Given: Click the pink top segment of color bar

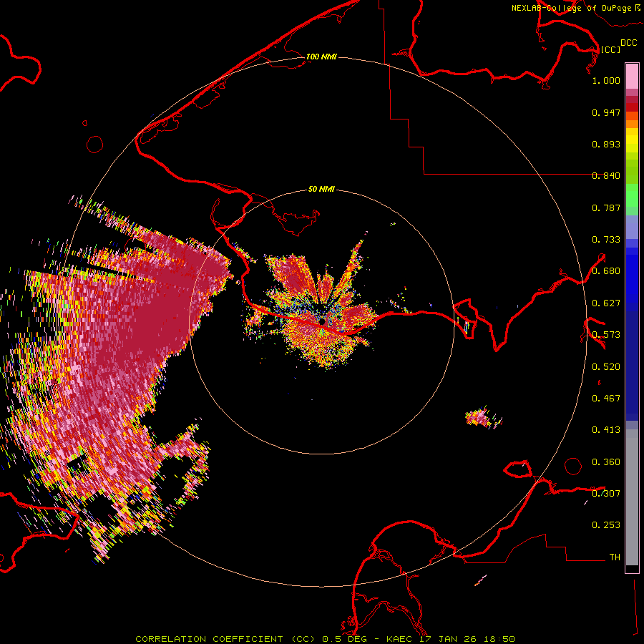Looking at the screenshot, I should 632,77.
